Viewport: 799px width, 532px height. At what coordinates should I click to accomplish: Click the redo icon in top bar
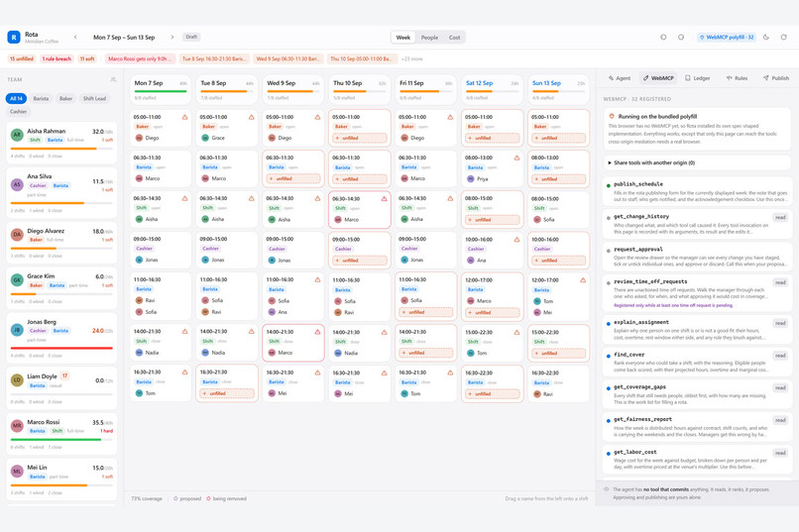(681, 38)
